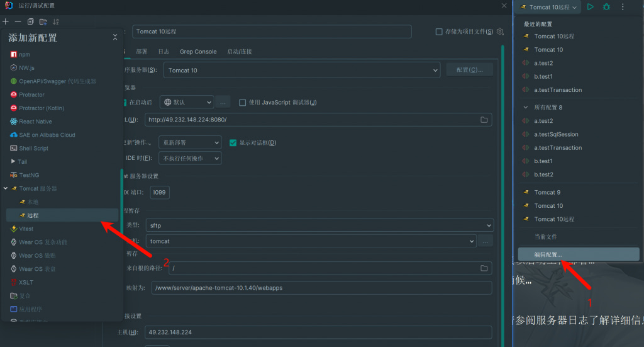Uncheck the 显示对话框 checkbox
This screenshot has height=347, width=644.
pos(233,142)
